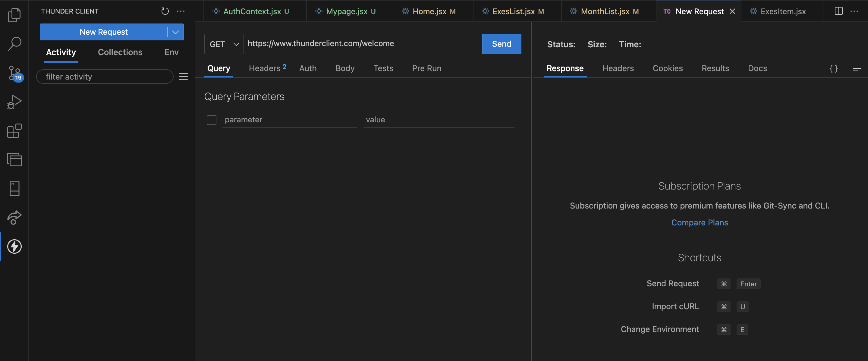Open activity filter hamburger menu
The image size is (868, 361).
pos(183,77)
